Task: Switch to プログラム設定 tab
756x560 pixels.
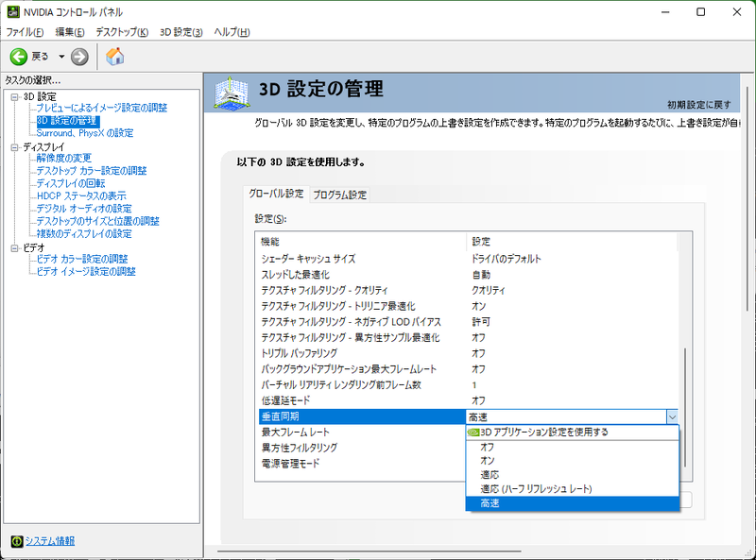Action: 340,195
